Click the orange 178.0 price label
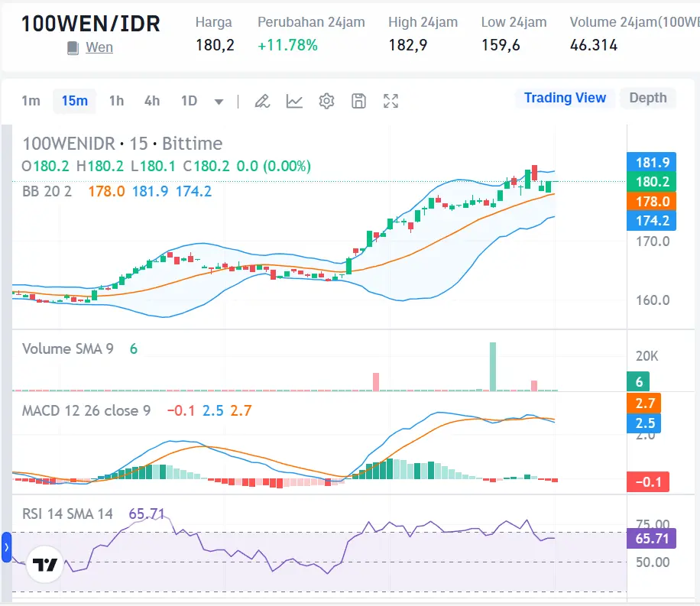Image resolution: width=700 pixels, height=606 pixels. click(x=650, y=201)
